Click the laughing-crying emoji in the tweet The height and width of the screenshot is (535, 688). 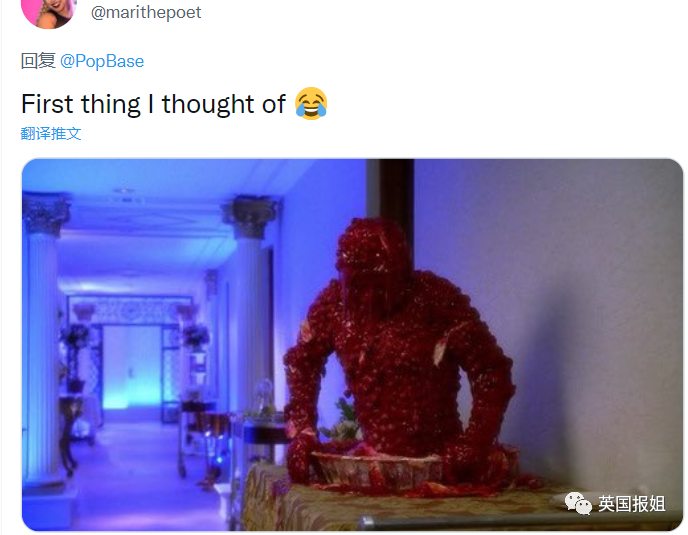311,104
